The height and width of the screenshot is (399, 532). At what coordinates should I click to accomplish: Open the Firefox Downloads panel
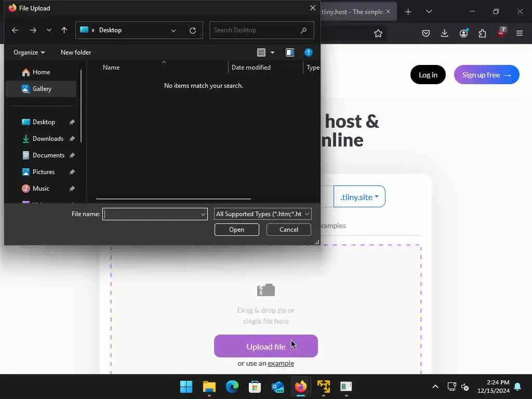tap(445, 33)
